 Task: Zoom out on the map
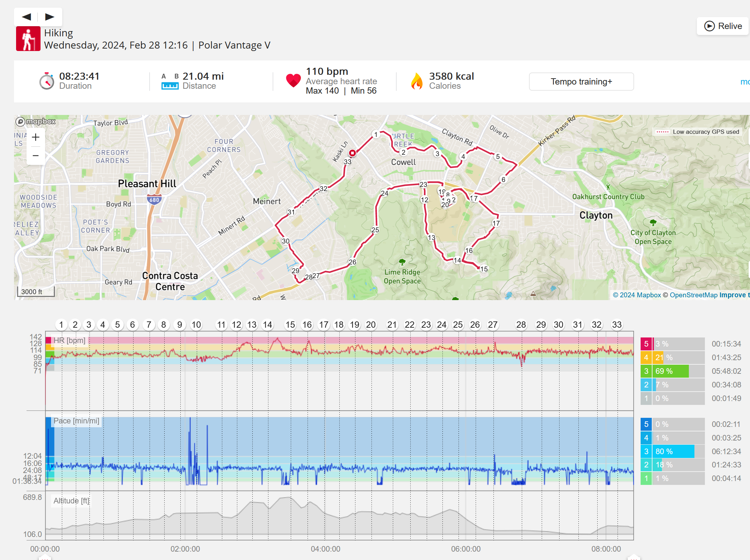click(x=36, y=155)
